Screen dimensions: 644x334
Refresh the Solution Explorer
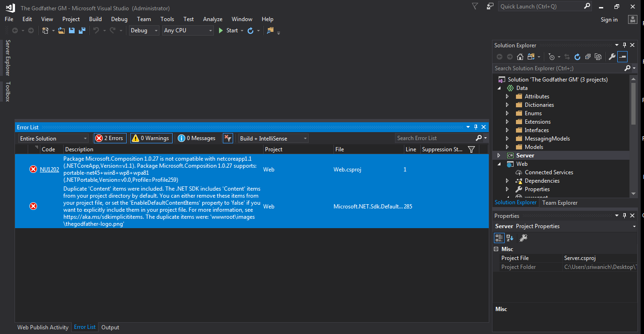point(577,57)
